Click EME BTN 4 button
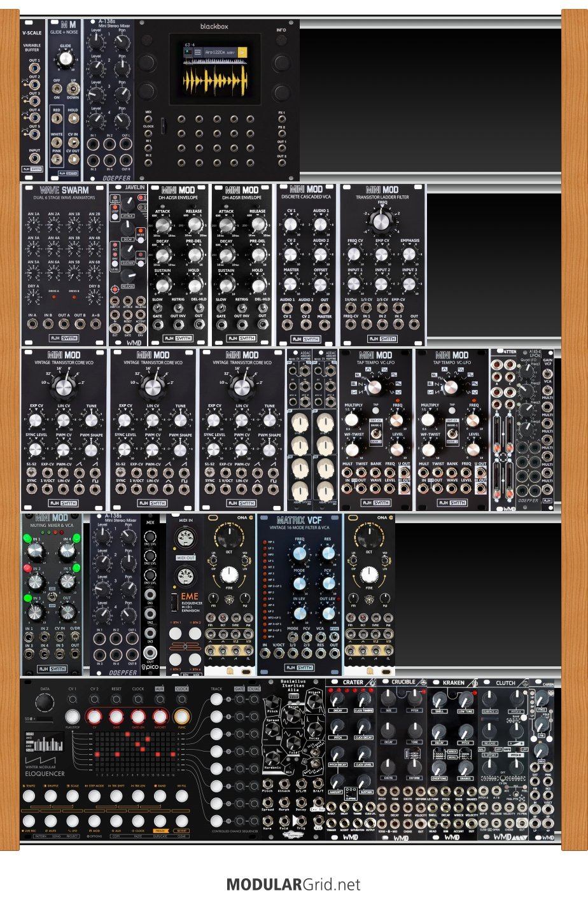Screen dimensions: 588x898 click(195, 659)
